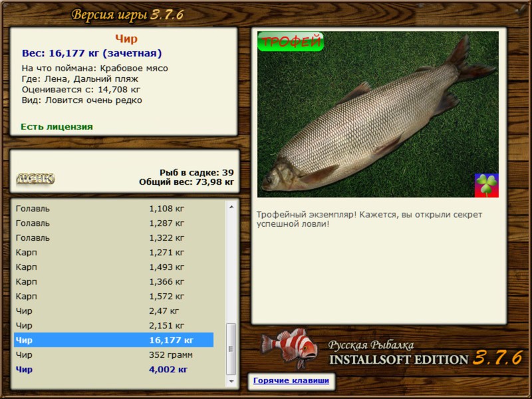Select highlighted Чир 16,177 кг row
Screen dimensions: 532x399
(x=114, y=340)
